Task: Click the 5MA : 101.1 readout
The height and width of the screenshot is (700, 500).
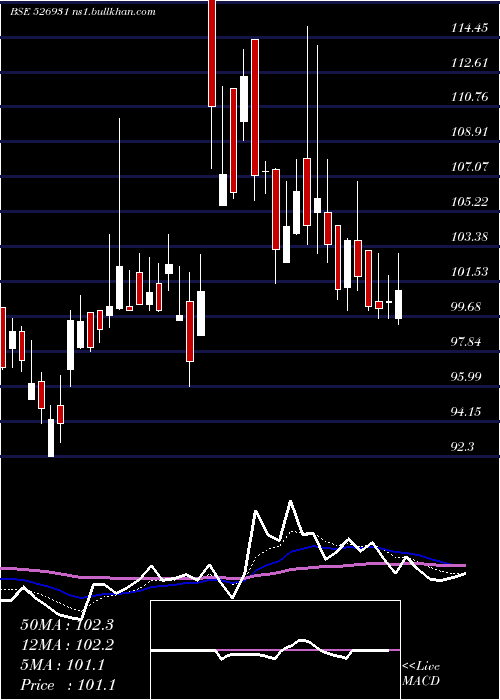Action: (x=63, y=665)
